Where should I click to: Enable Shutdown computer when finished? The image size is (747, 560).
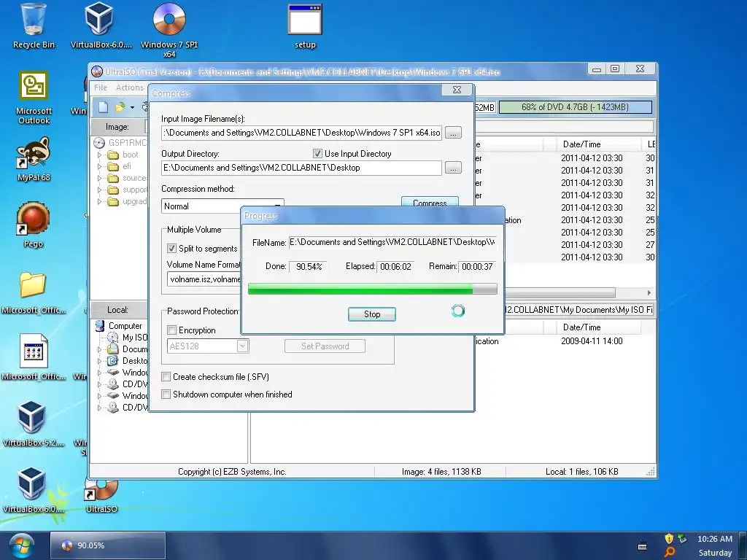click(166, 394)
